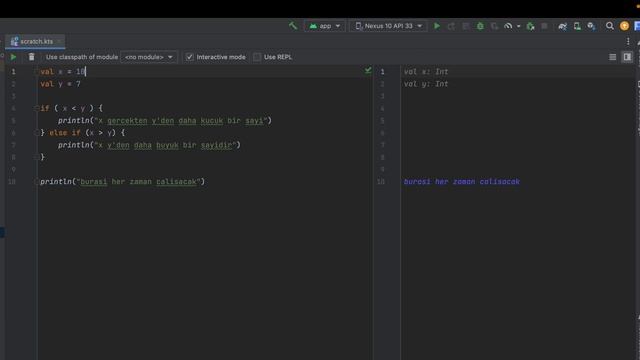Collapse the else if fold marker
This screenshot has height=360, width=640.
pos(37,133)
